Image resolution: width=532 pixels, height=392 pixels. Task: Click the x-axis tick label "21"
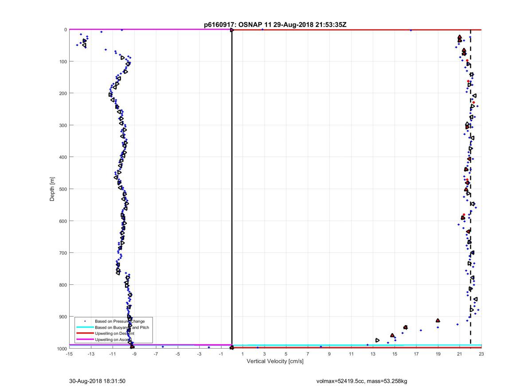(x=460, y=354)
